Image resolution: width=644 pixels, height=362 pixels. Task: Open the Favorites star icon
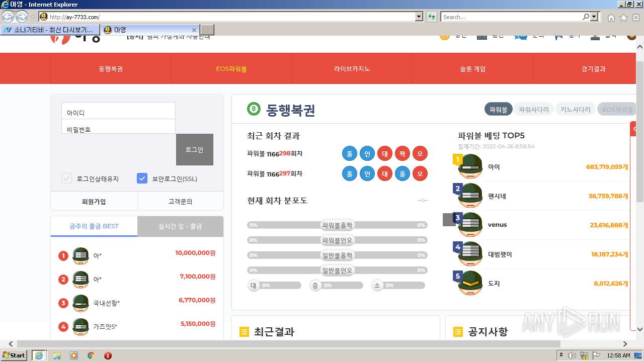pos(623,18)
